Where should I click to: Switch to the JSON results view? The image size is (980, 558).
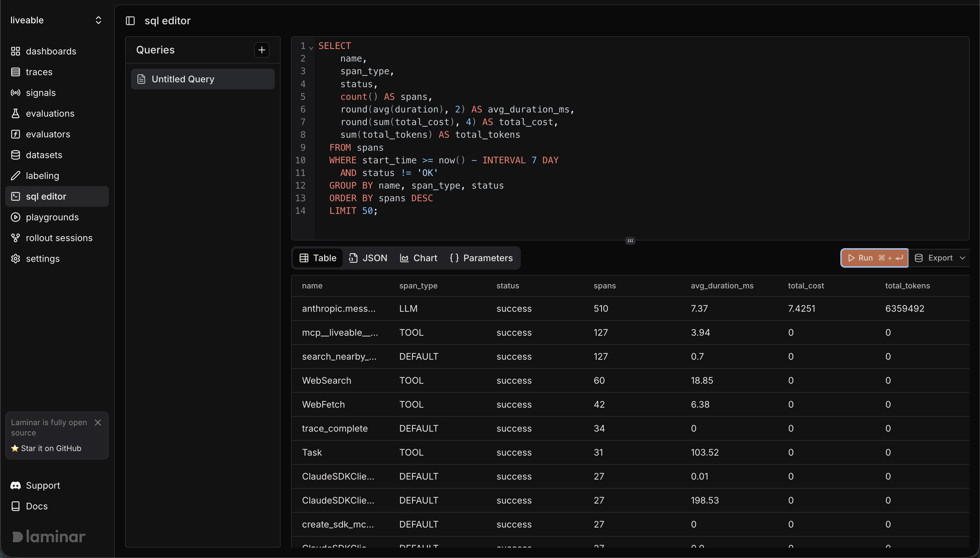367,258
